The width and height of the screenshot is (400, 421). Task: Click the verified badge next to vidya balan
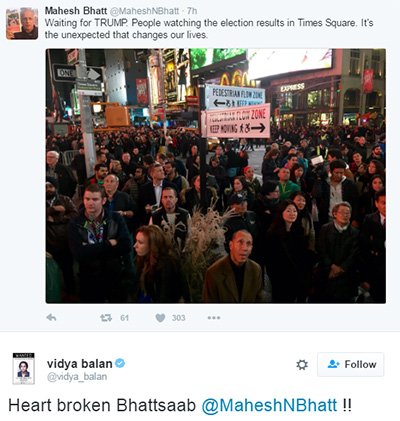click(x=120, y=363)
